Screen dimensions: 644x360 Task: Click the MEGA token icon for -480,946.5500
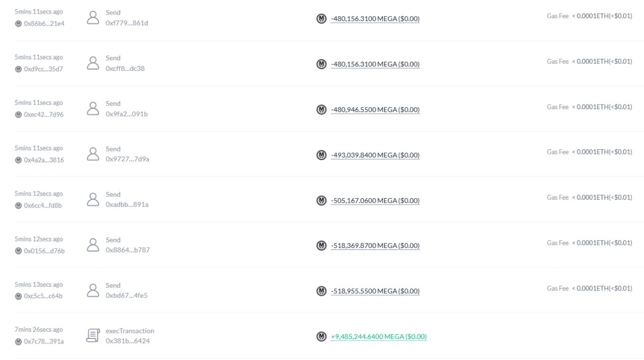[x=321, y=110]
